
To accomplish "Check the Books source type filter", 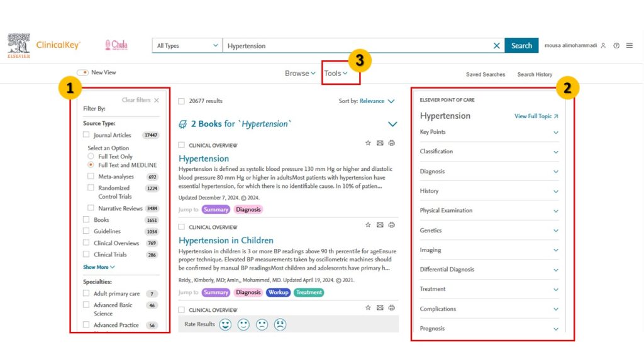I will click(x=86, y=219).
